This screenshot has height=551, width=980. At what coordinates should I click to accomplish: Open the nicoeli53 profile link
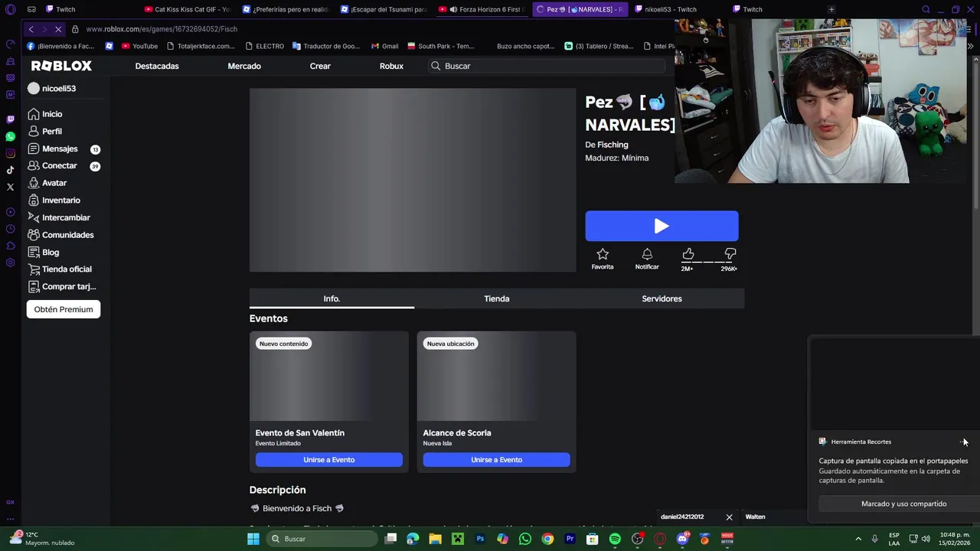pos(51,89)
